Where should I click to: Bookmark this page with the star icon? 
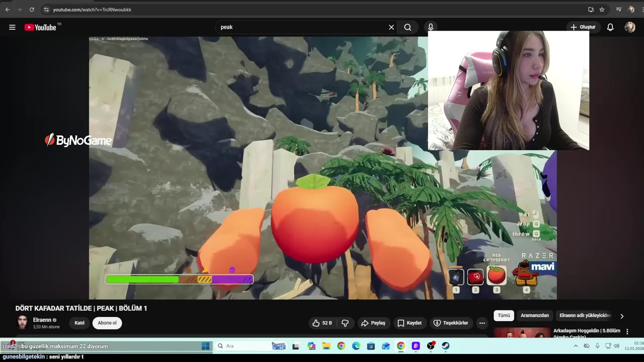pyautogui.click(x=602, y=10)
